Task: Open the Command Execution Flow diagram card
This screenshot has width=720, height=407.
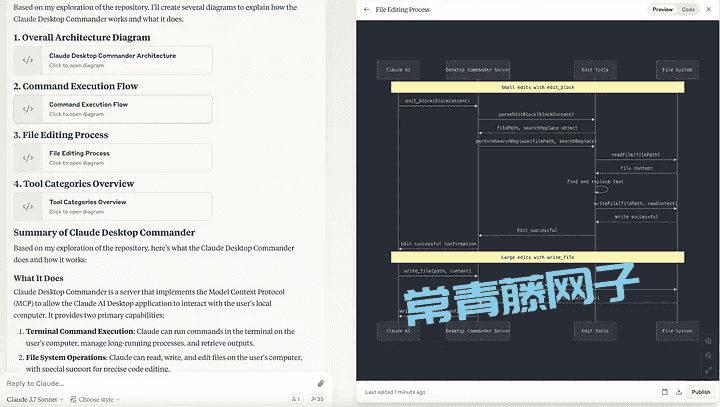Action: 113,109
